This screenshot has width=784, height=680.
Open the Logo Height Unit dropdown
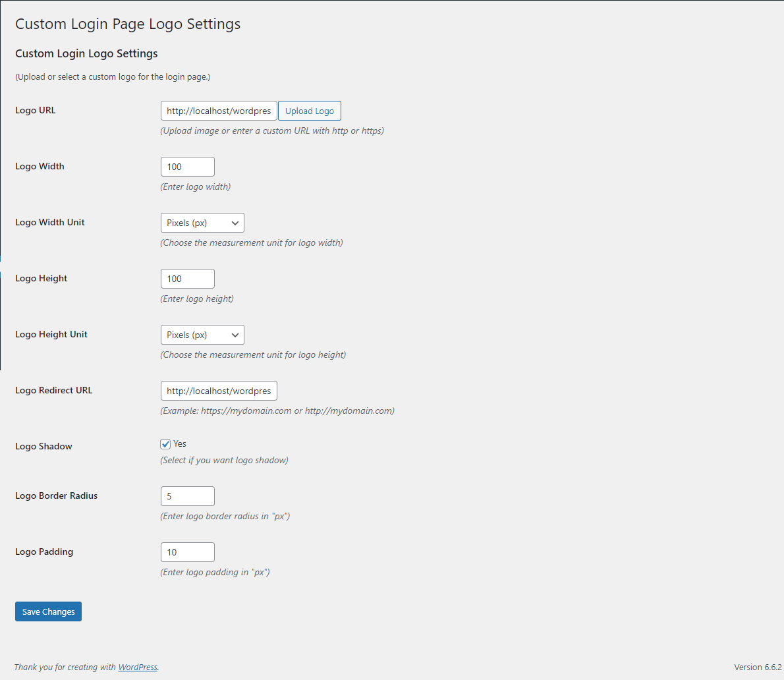(202, 335)
